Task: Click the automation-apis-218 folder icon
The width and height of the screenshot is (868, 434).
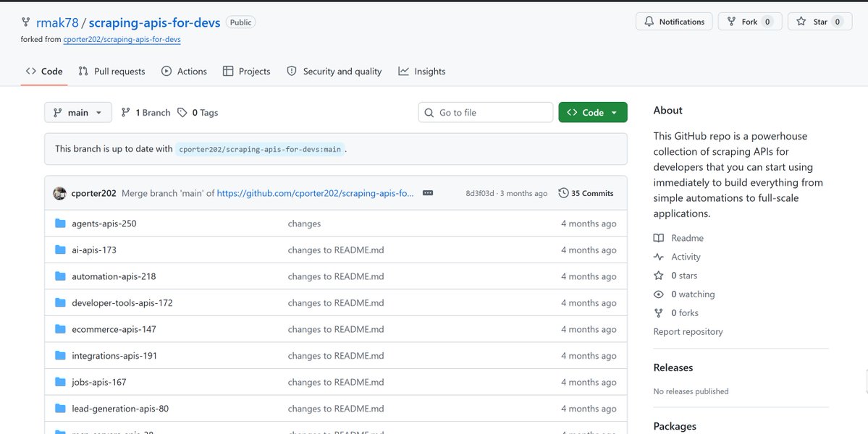Action: tap(60, 276)
